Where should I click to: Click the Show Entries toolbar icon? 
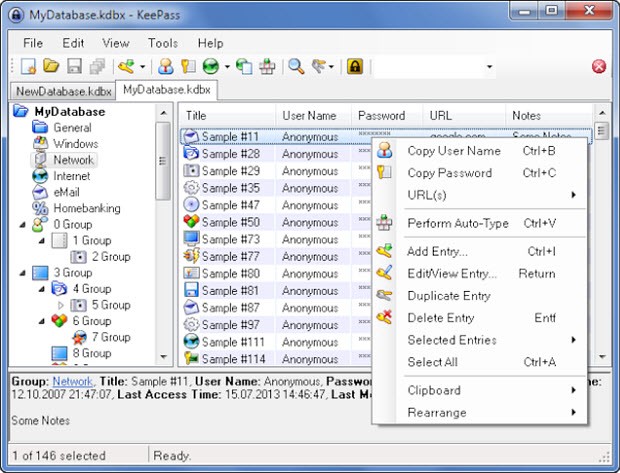click(x=319, y=66)
